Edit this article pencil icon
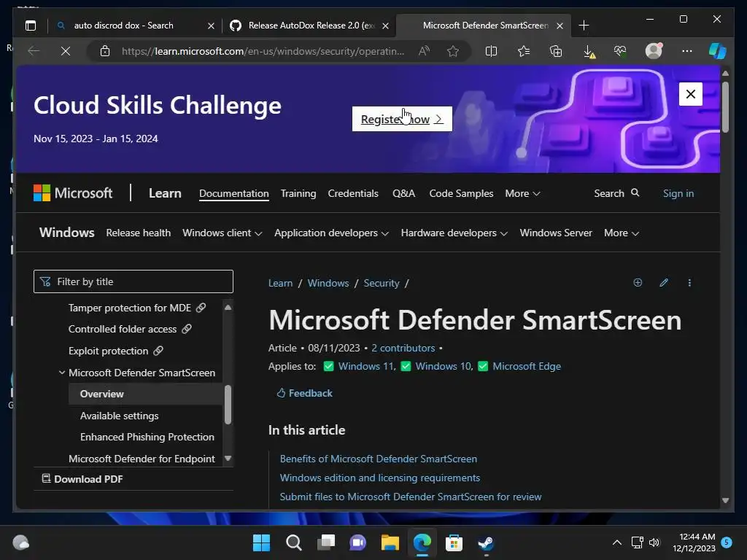The width and height of the screenshot is (747, 560). click(664, 283)
